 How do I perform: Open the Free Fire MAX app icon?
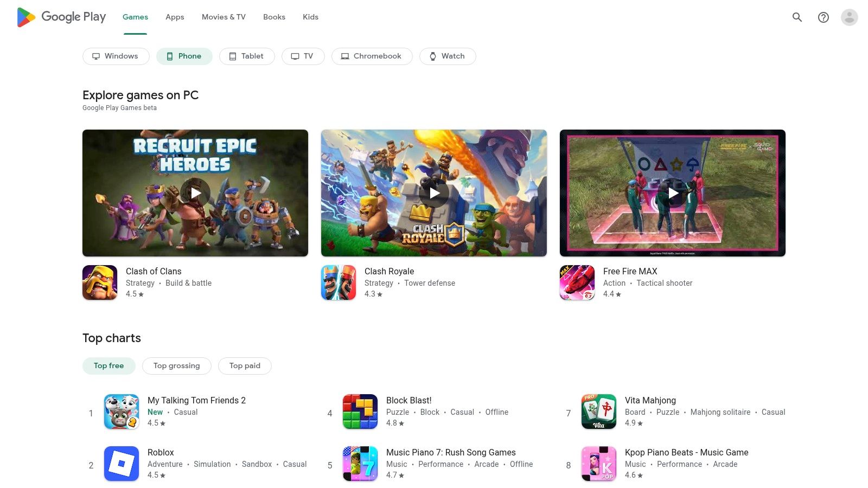[577, 282]
